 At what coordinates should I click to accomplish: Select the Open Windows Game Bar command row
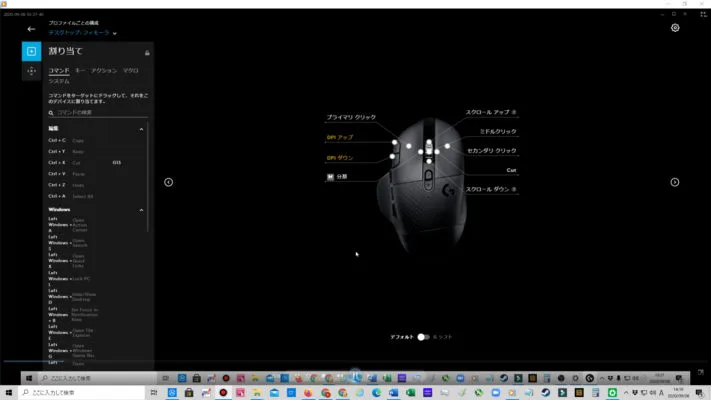[x=95, y=351]
